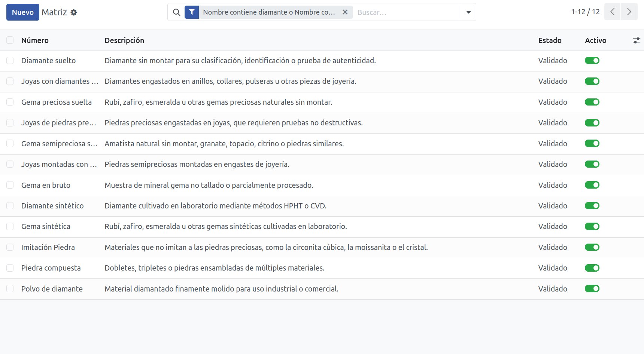Check the Polvo de diamante row checkbox
The width and height of the screenshot is (644, 354).
pyautogui.click(x=10, y=289)
